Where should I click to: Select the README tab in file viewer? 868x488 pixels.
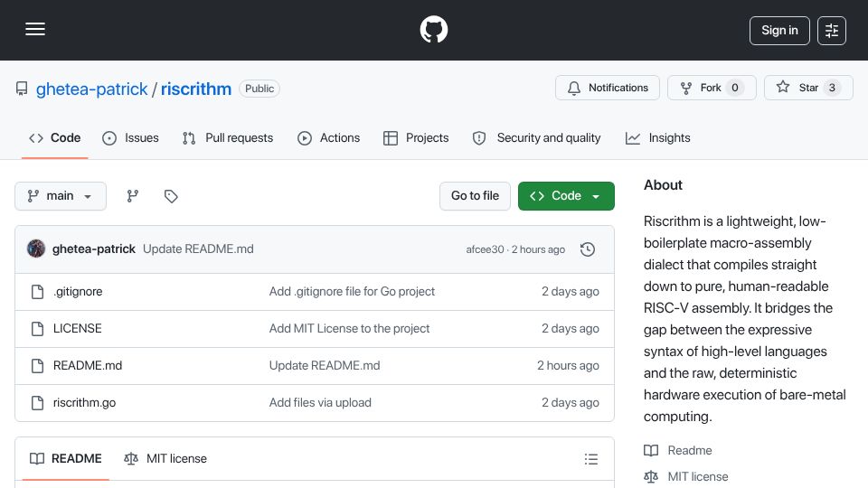[x=65, y=459]
